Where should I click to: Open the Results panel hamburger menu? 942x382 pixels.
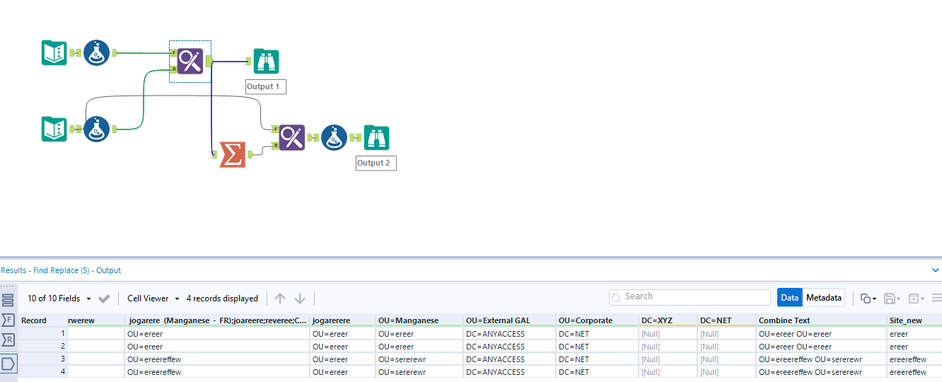coord(937,298)
